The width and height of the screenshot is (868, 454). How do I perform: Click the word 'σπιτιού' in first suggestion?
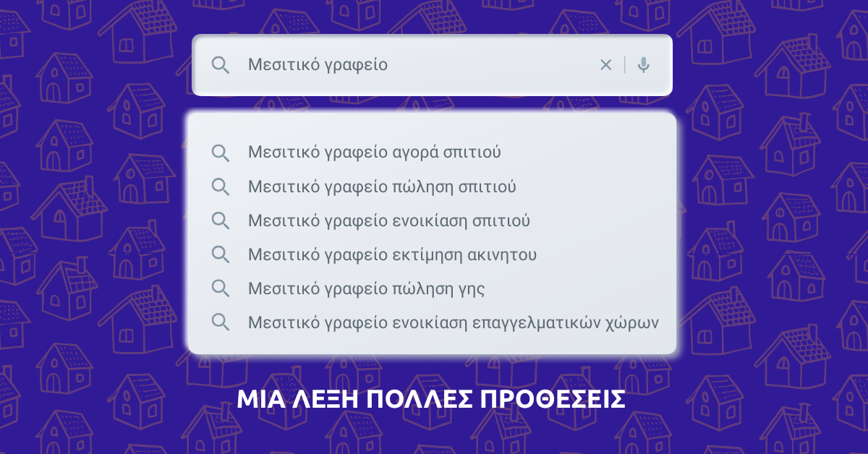(x=473, y=153)
